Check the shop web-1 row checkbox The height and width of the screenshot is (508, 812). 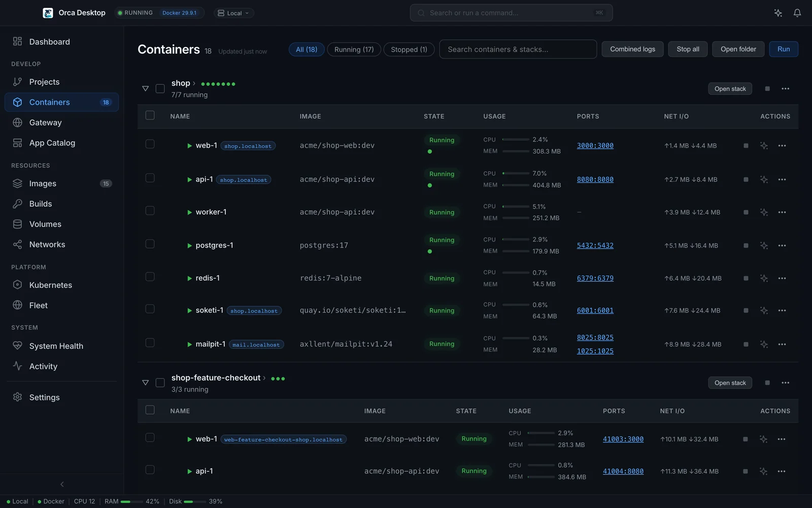click(x=150, y=144)
